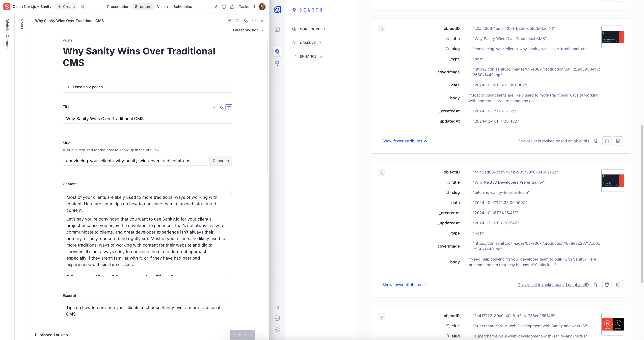Collapse attributes for record 3

(x=404, y=141)
